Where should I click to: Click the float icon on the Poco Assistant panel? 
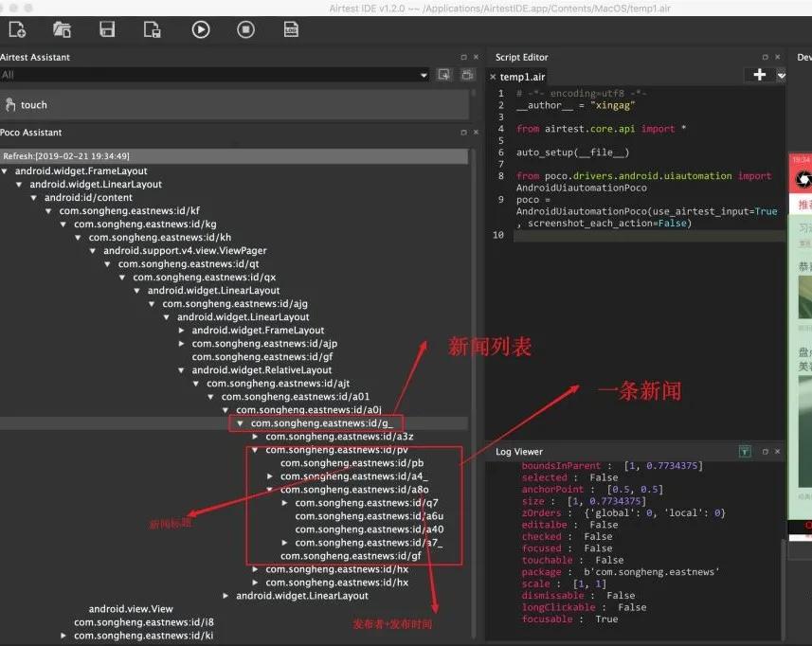(x=461, y=132)
